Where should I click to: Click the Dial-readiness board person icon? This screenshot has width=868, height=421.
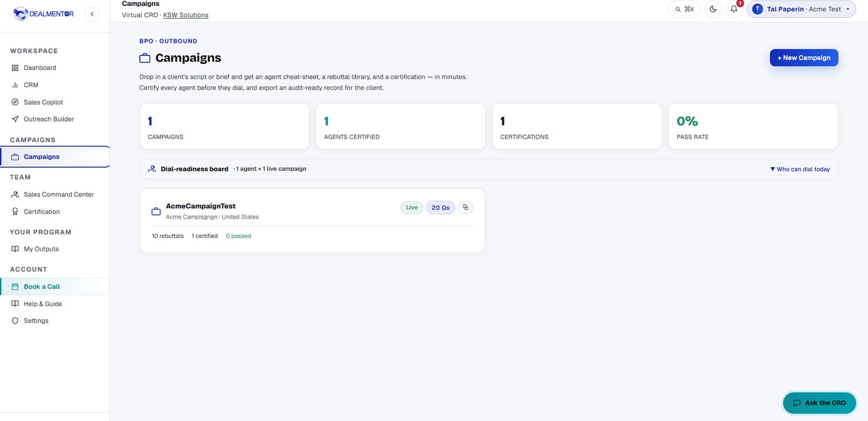point(152,169)
